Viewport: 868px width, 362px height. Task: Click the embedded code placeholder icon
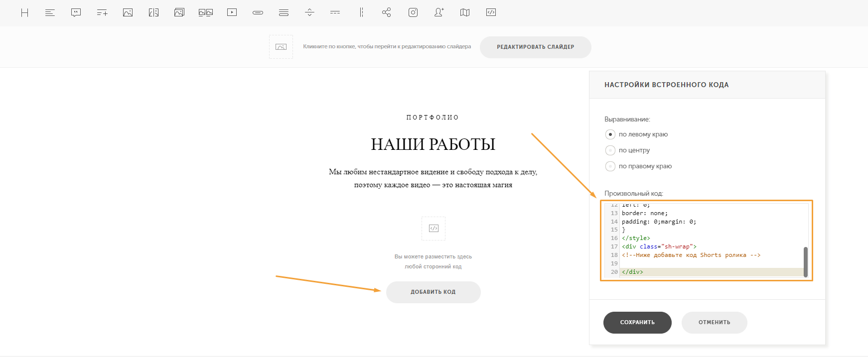coord(434,229)
